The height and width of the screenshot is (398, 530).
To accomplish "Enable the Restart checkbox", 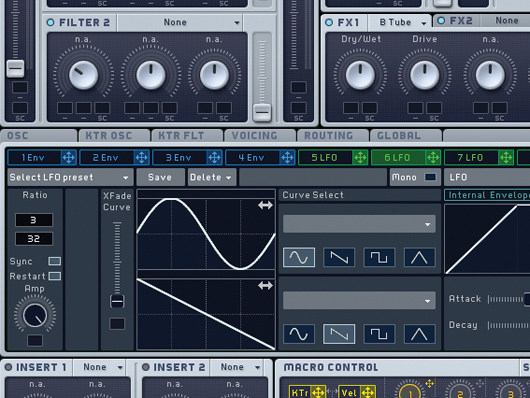I will click(x=55, y=276).
